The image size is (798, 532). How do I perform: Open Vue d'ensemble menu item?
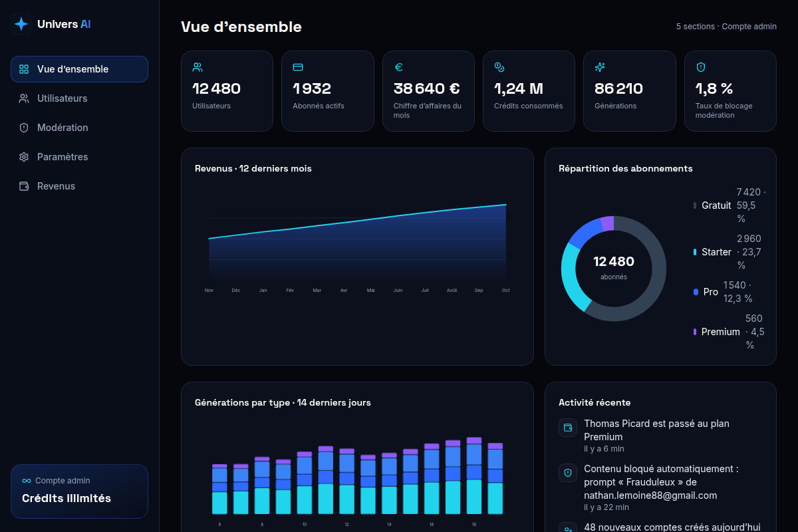79,69
